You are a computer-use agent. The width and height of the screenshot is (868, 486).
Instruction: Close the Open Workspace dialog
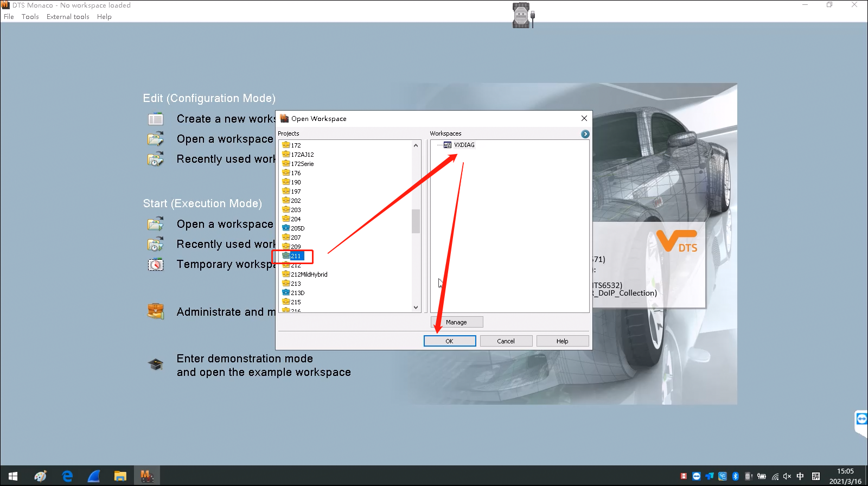click(584, 118)
